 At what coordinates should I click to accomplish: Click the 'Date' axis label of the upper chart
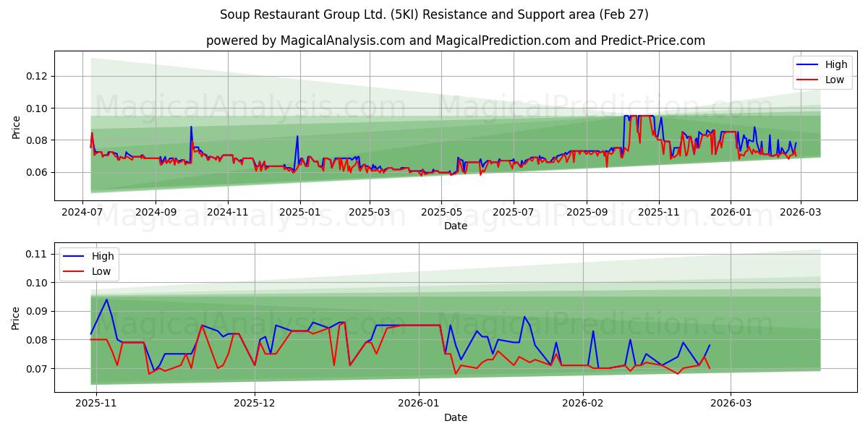coord(456,226)
